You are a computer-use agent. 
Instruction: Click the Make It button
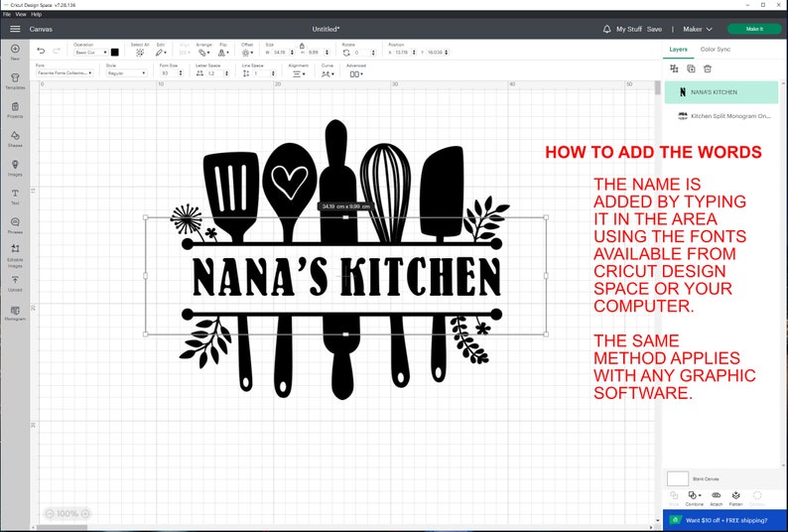pyautogui.click(x=754, y=29)
